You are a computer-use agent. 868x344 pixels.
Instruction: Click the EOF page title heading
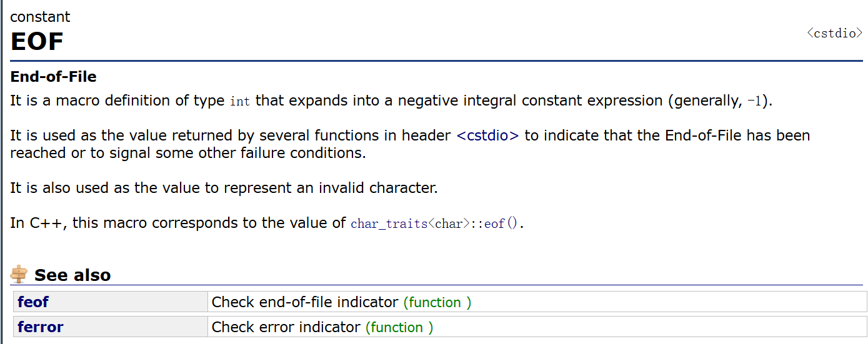37,42
